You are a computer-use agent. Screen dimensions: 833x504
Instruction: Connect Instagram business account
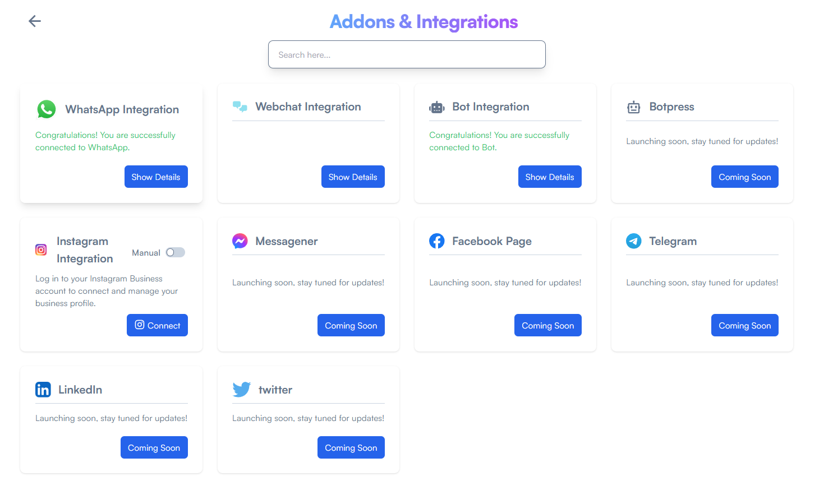tap(157, 325)
